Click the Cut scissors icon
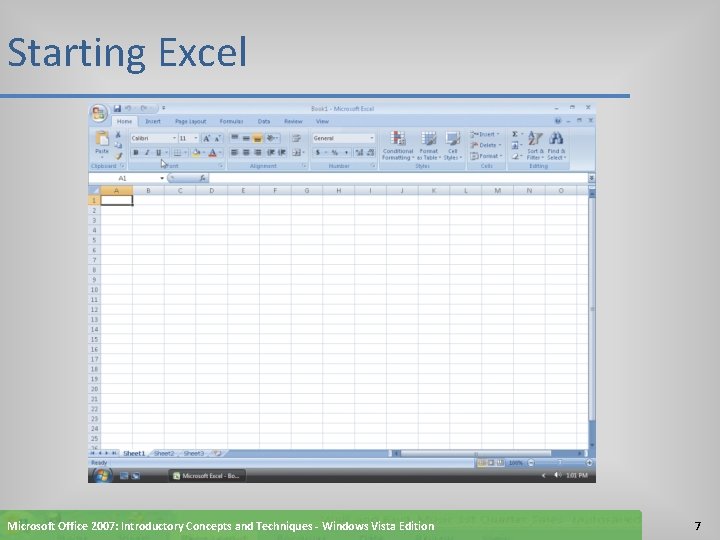This screenshot has height=540, width=720. 118,135
